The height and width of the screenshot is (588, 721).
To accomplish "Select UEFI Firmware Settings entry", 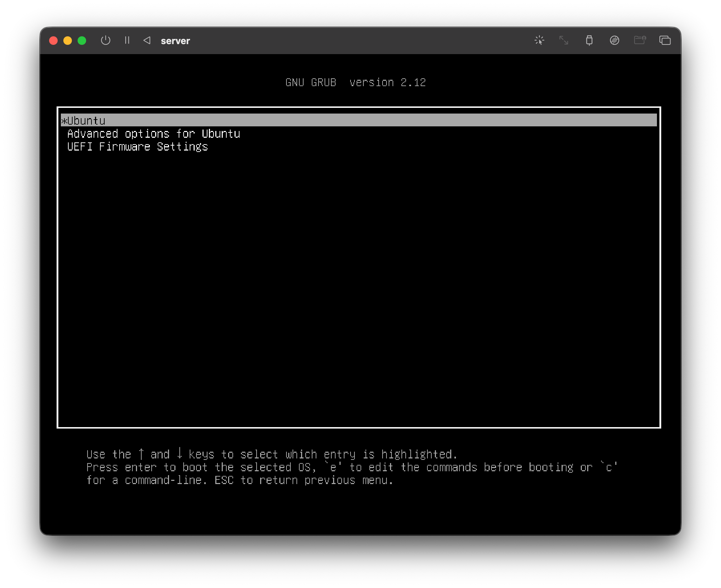I will coord(137,147).
